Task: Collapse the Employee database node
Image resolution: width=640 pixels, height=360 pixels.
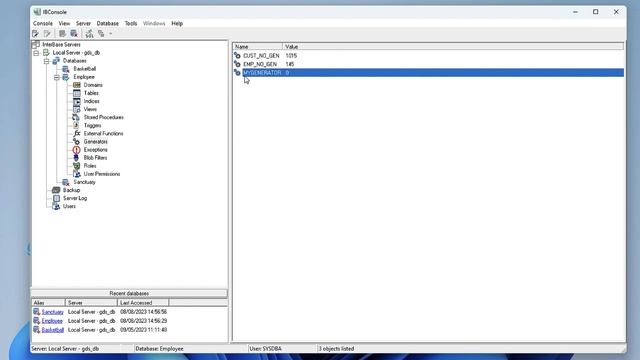Action: point(57,77)
